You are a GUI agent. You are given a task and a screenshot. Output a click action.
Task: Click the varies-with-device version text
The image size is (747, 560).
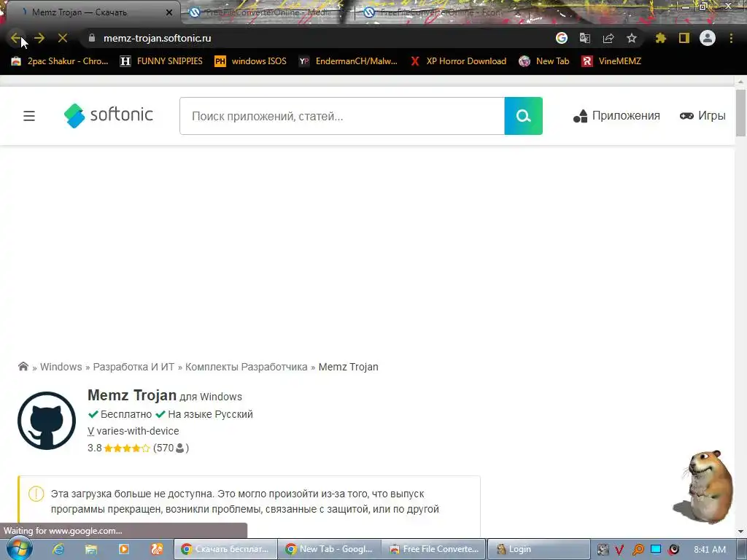[x=138, y=431]
